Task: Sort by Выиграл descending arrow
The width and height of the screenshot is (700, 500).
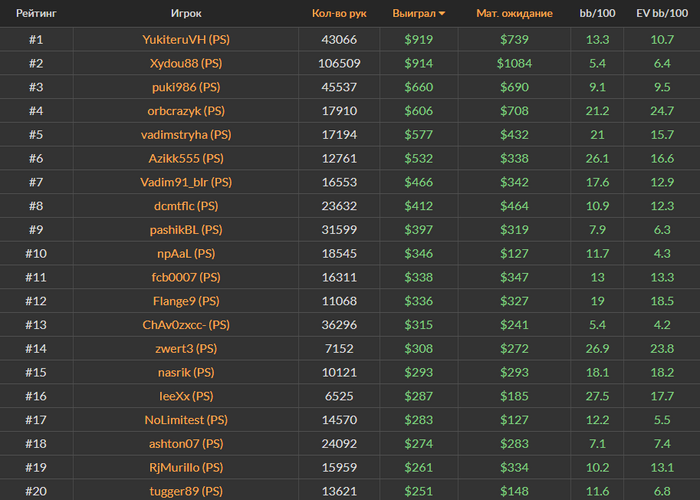Action: tap(442, 14)
